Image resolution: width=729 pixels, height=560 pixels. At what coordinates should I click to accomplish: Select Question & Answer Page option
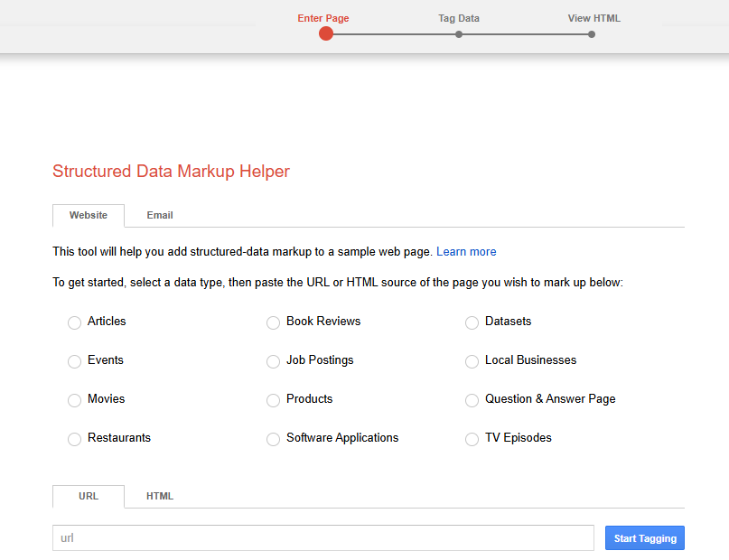(x=472, y=400)
